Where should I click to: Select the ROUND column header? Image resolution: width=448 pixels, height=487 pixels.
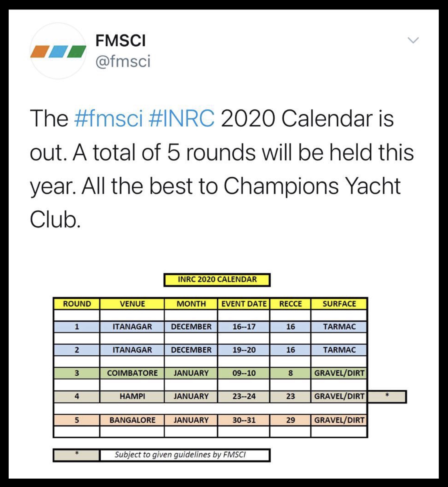point(77,304)
